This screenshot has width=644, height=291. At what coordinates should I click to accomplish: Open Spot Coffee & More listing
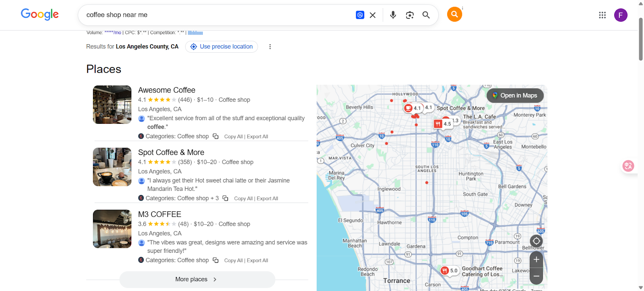(171, 152)
